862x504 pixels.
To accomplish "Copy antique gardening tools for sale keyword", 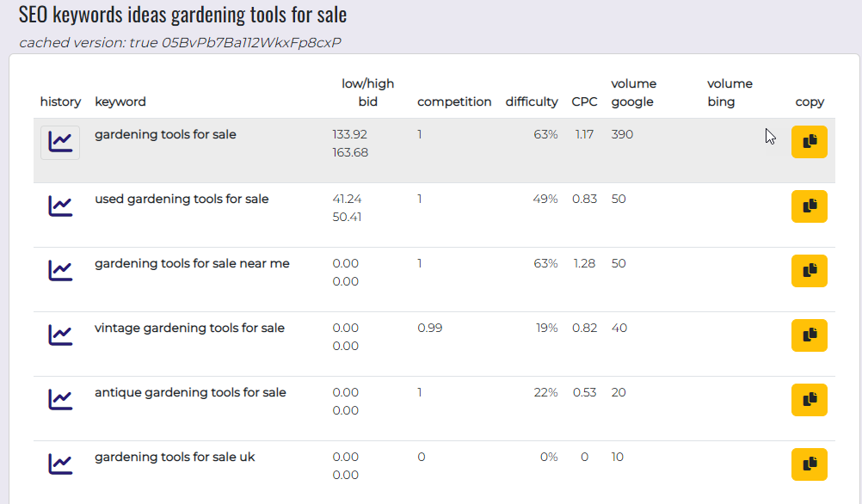I will tap(810, 400).
